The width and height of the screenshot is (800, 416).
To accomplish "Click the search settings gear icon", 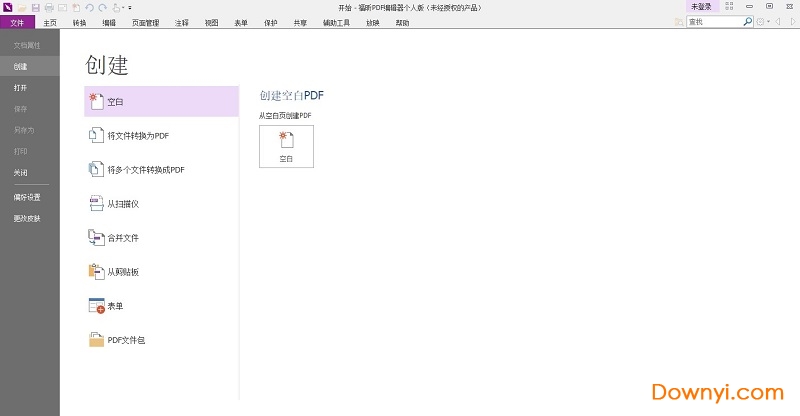I will (x=761, y=21).
